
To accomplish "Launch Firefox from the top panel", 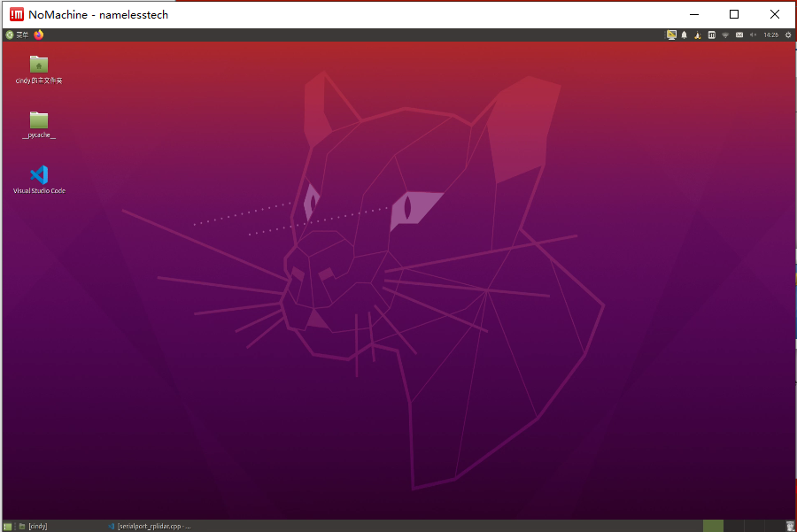I will [x=39, y=35].
